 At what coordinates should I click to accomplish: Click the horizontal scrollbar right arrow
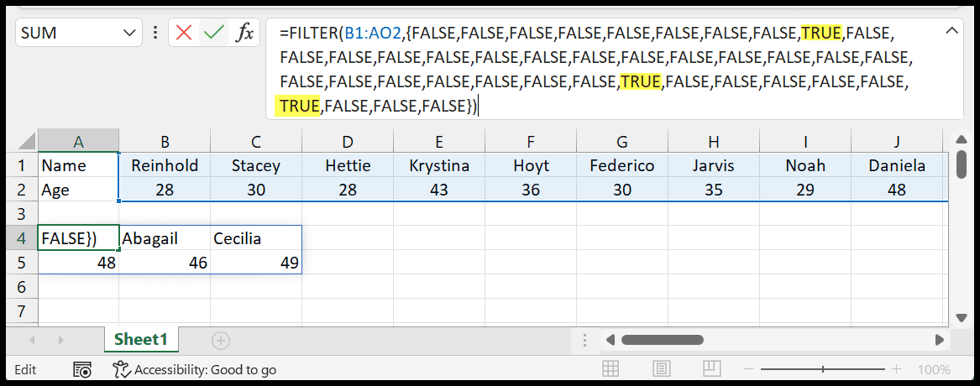coord(940,340)
